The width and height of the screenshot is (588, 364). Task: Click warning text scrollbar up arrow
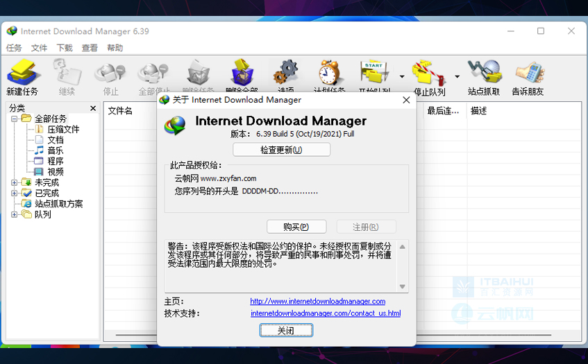[x=403, y=247]
